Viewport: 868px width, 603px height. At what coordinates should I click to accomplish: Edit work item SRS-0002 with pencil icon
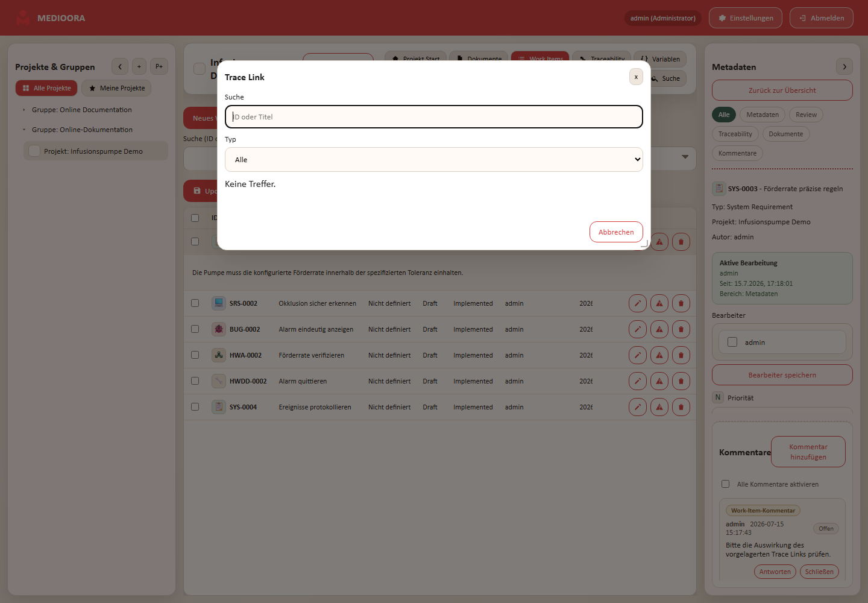pyautogui.click(x=638, y=303)
